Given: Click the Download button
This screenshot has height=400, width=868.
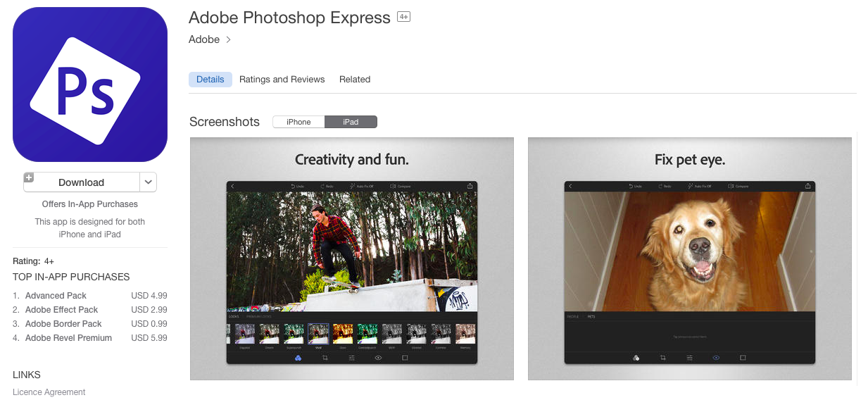Looking at the screenshot, I should (x=82, y=182).
